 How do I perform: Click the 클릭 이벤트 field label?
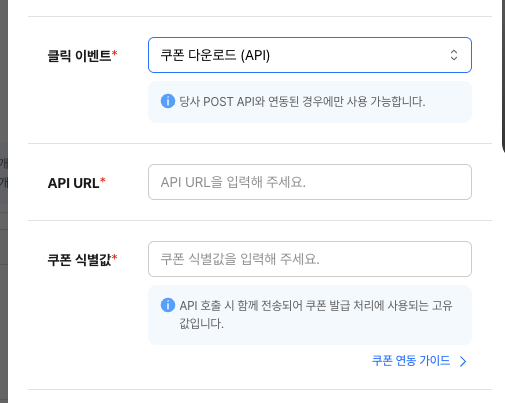point(79,55)
